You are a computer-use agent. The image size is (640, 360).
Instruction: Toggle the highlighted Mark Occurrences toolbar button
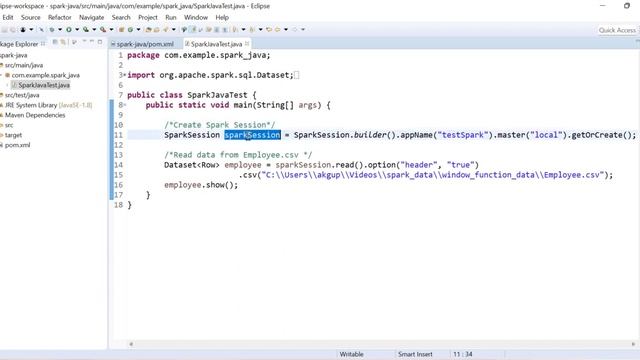click(x=193, y=29)
